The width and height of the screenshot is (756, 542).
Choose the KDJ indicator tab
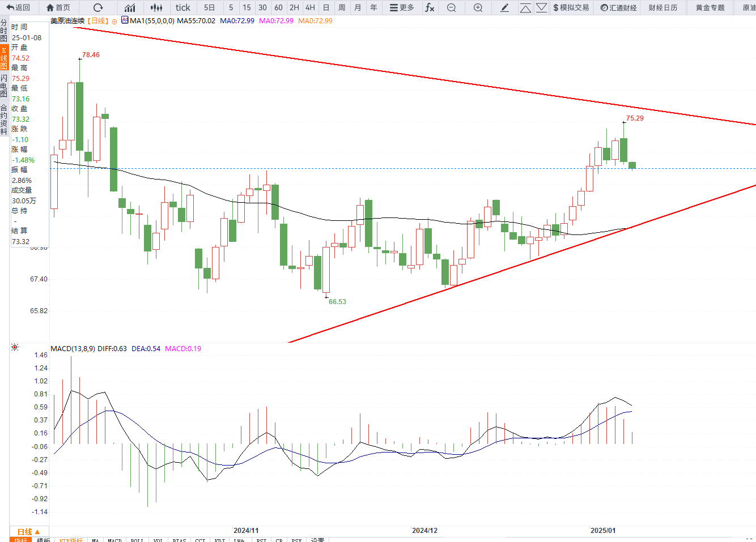pos(220,540)
